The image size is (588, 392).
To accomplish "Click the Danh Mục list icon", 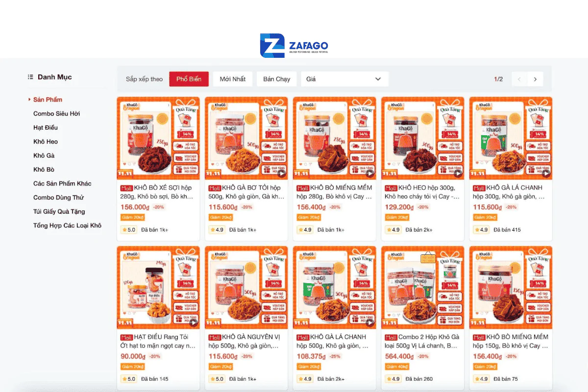I will [x=30, y=77].
